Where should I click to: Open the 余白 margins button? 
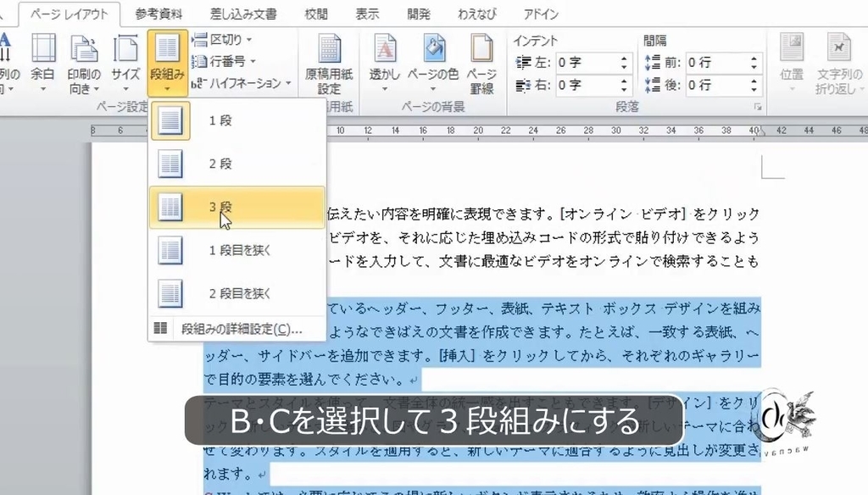(x=42, y=63)
